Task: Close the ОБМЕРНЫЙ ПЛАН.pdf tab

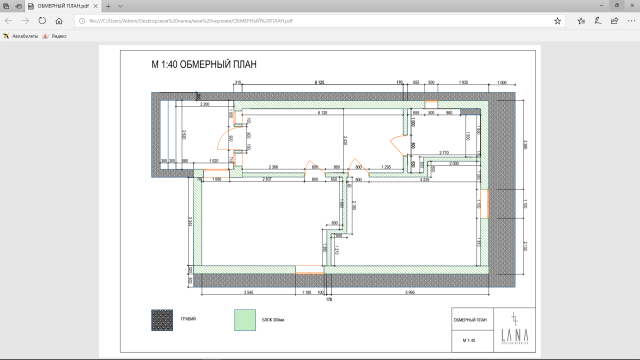Action: [95, 6]
